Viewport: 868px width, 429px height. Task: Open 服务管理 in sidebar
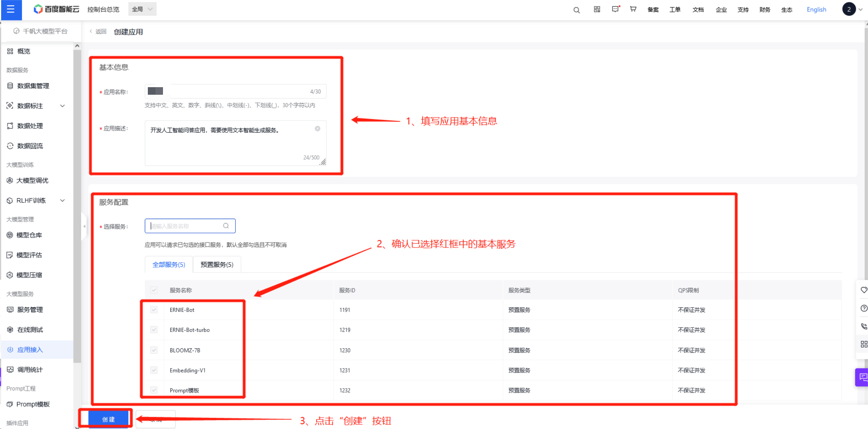click(x=30, y=310)
